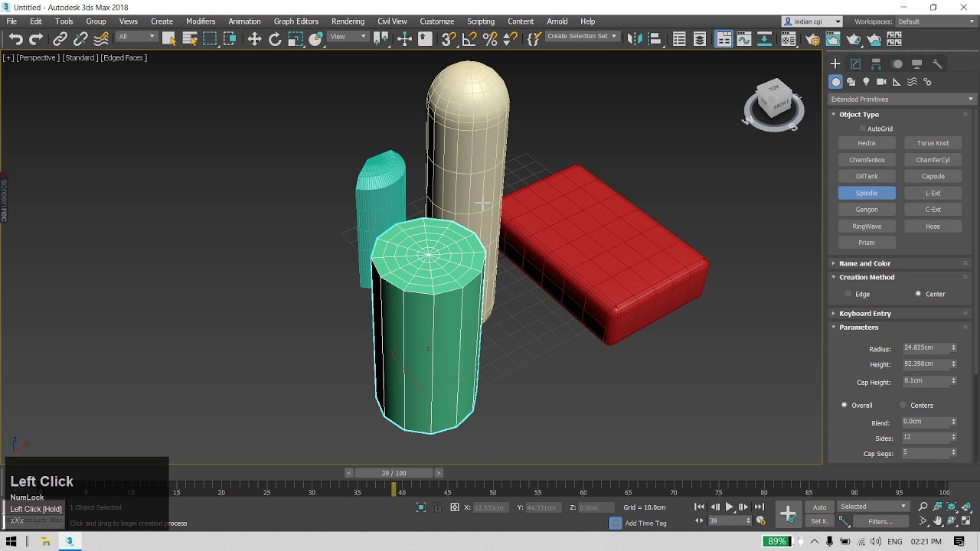Activate the Select and Rotate tool

point(275,39)
